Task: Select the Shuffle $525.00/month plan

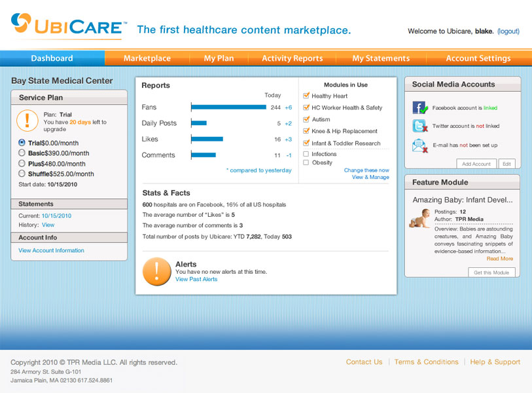Action: pyautogui.click(x=22, y=174)
